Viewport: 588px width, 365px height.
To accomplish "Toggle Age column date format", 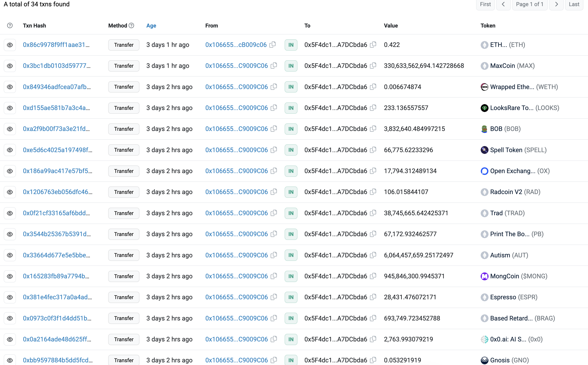I will pyautogui.click(x=151, y=26).
